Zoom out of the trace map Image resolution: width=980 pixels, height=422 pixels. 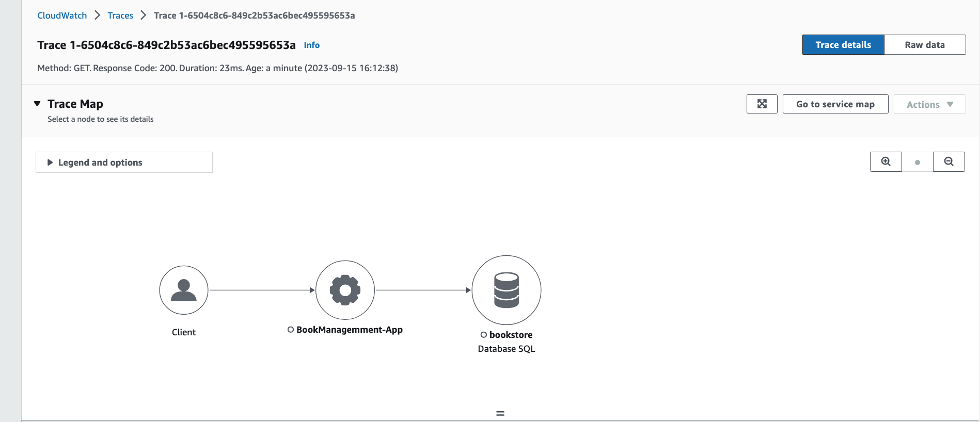[949, 161]
